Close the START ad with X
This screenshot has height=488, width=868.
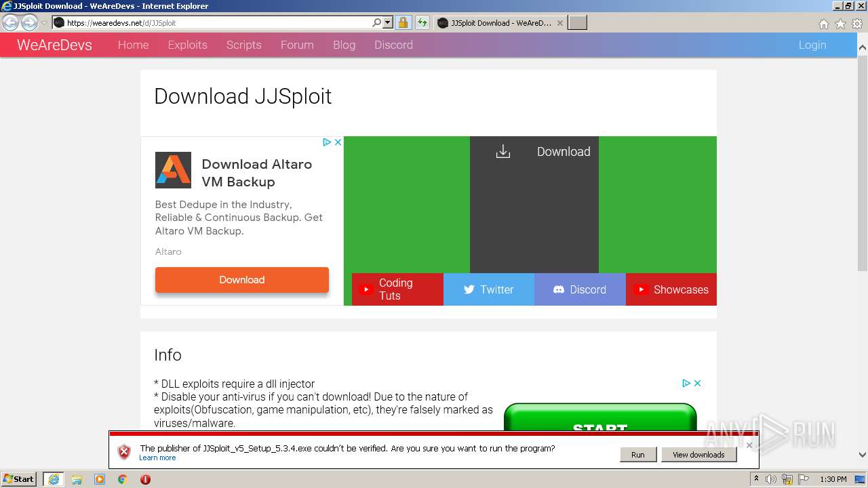(697, 383)
